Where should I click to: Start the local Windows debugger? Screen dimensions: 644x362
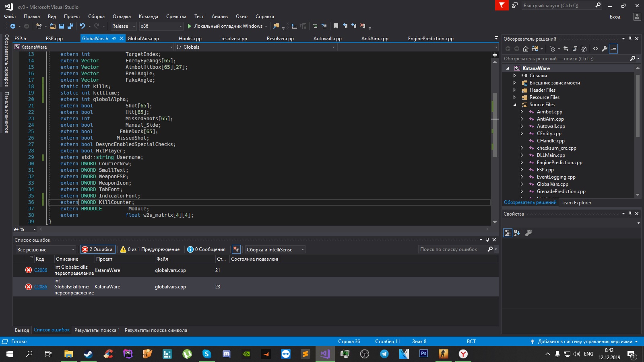coord(190,26)
